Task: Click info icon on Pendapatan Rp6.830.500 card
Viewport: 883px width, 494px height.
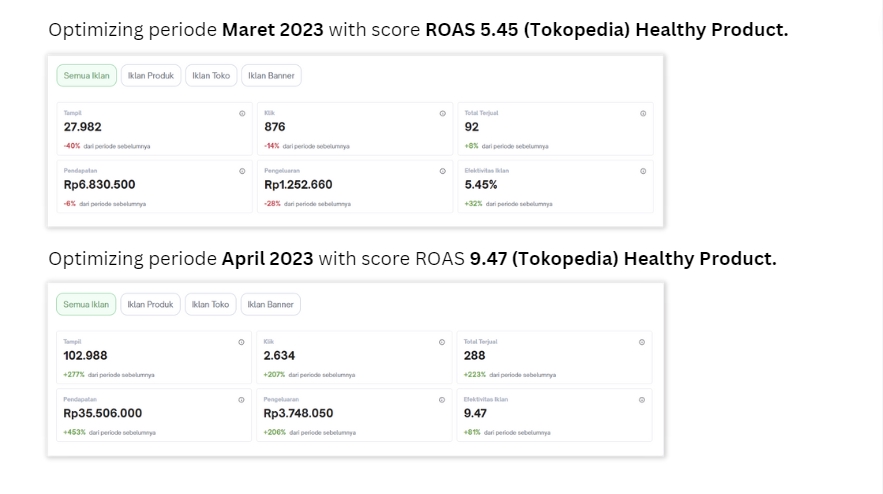Action: click(x=242, y=171)
